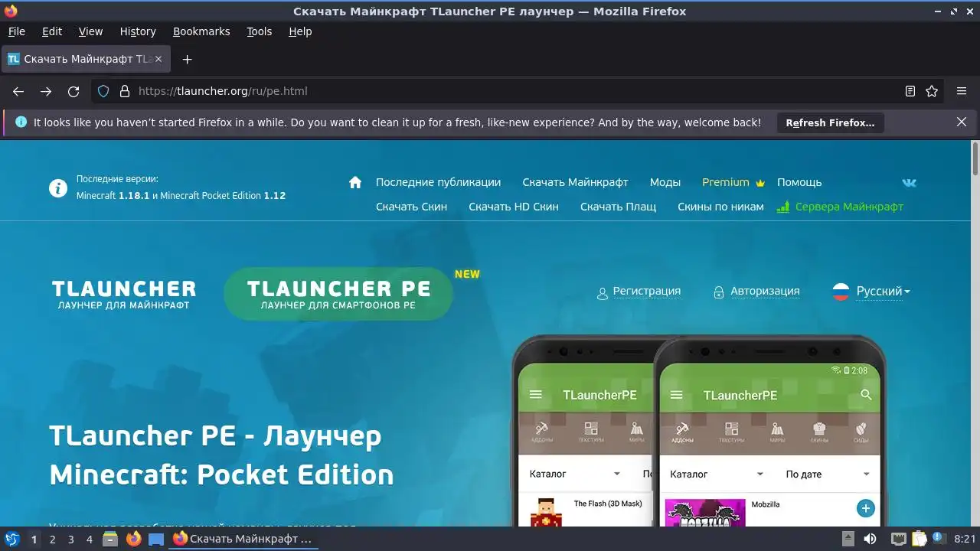Open the Моды link

665,182
